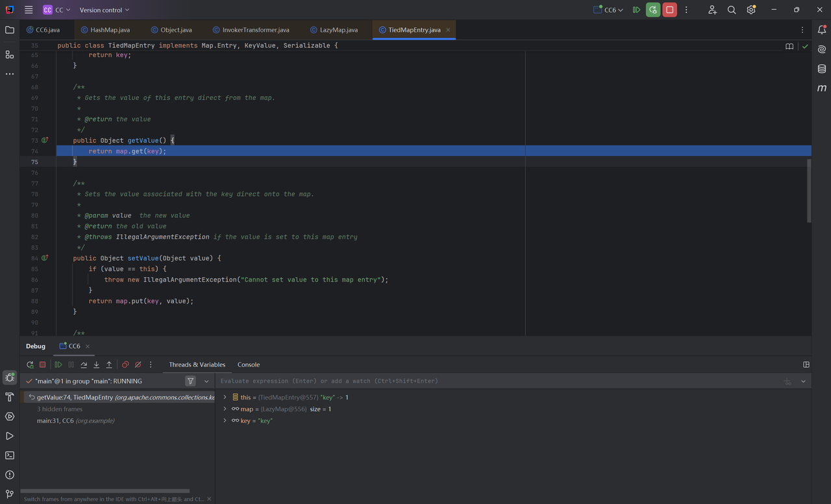Switch to Object.java editor tab
This screenshot has height=504, width=831.
pyautogui.click(x=171, y=30)
